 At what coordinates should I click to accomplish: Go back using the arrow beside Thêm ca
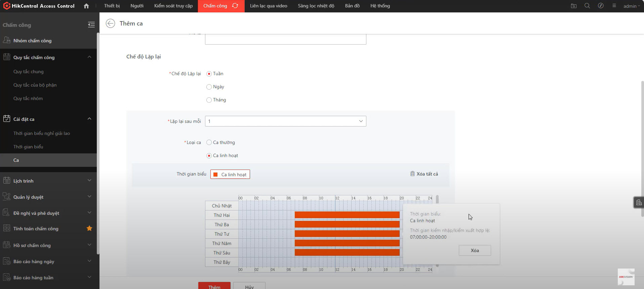point(110,23)
